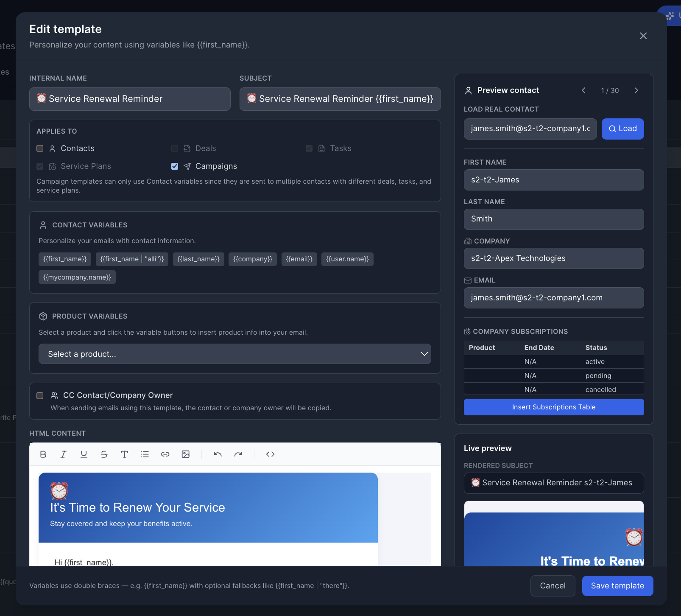Click the '1 / 30' contact counter
This screenshot has height=616, width=681.
pos(610,91)
